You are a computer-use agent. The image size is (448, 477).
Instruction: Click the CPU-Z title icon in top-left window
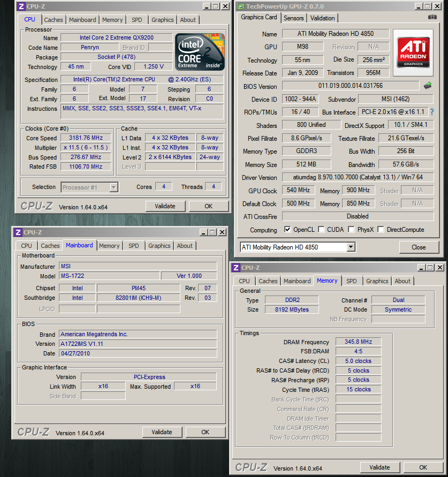click(21, 6)
